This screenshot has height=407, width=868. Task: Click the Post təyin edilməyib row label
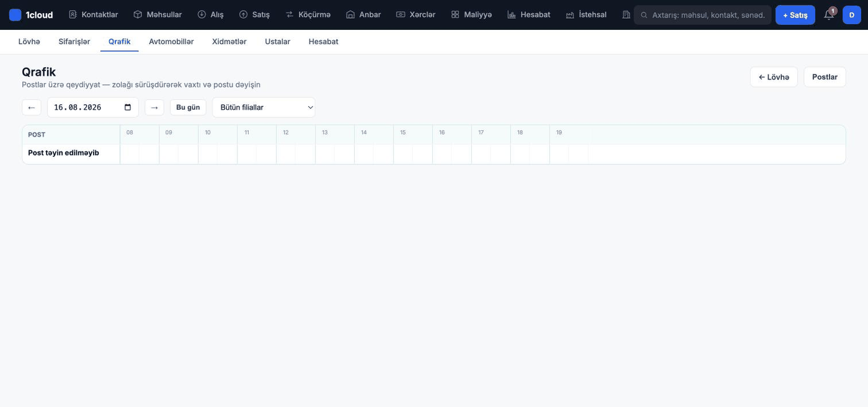click(63, 153)
